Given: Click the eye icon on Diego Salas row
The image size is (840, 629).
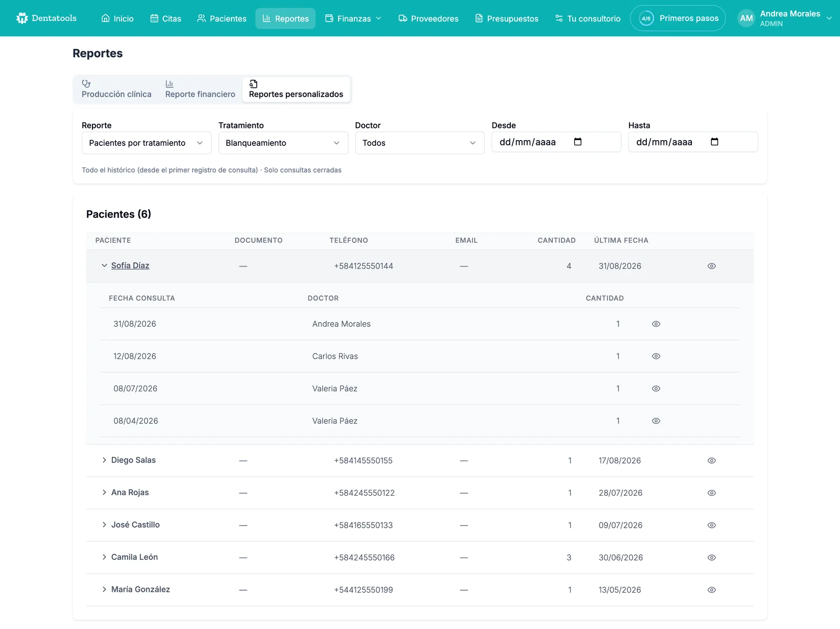Looking at the screenshot, I should point(712,461).
